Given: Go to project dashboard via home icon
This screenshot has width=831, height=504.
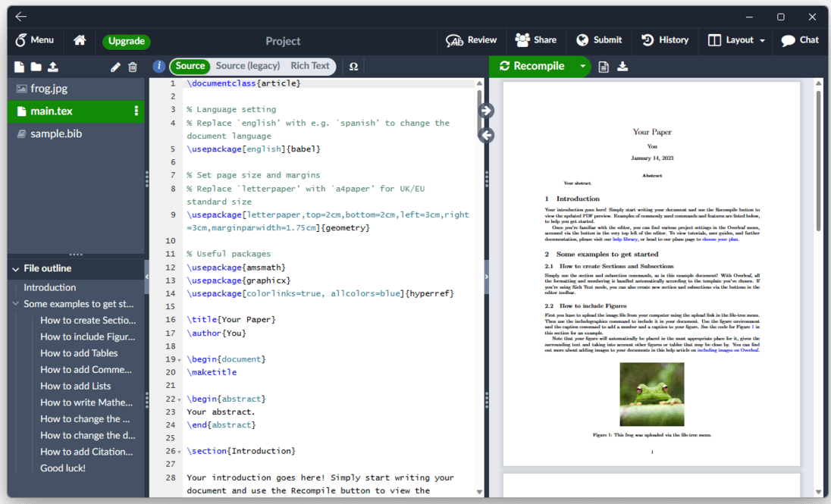Looking at the screenshot, I should pos(79,40).
